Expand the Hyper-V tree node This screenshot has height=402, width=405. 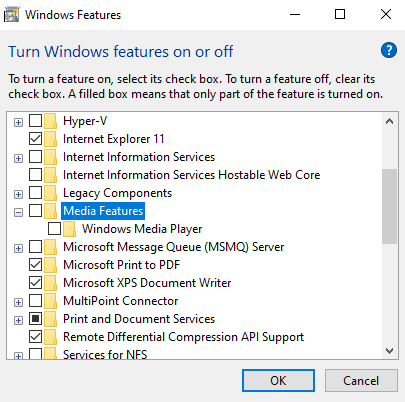tap(19, 122)
